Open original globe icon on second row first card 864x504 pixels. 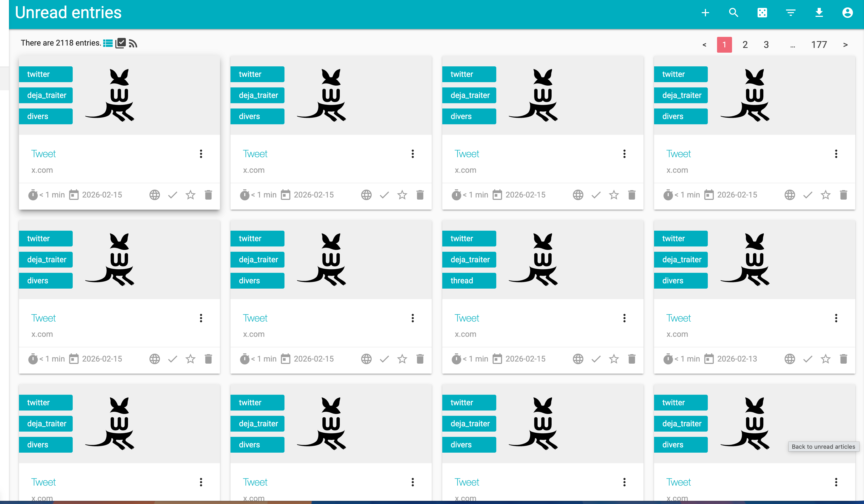[155, 359]
